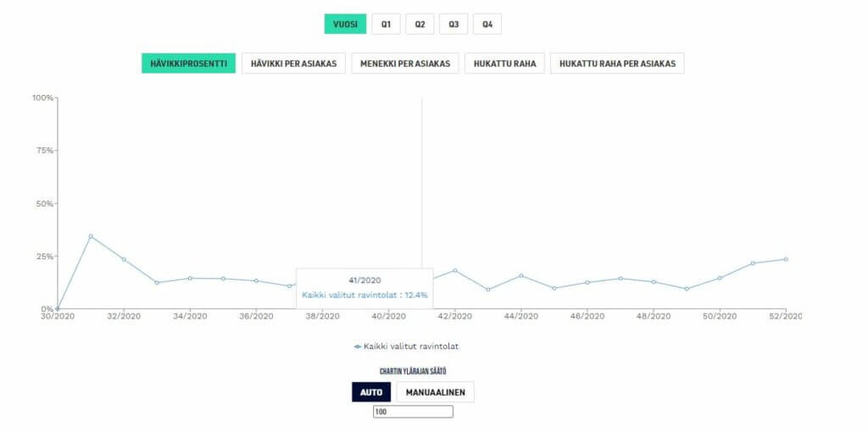Click the peak data point at week 31/2020
The height and width of the screenshot is (432, 868).
[91, 236]
